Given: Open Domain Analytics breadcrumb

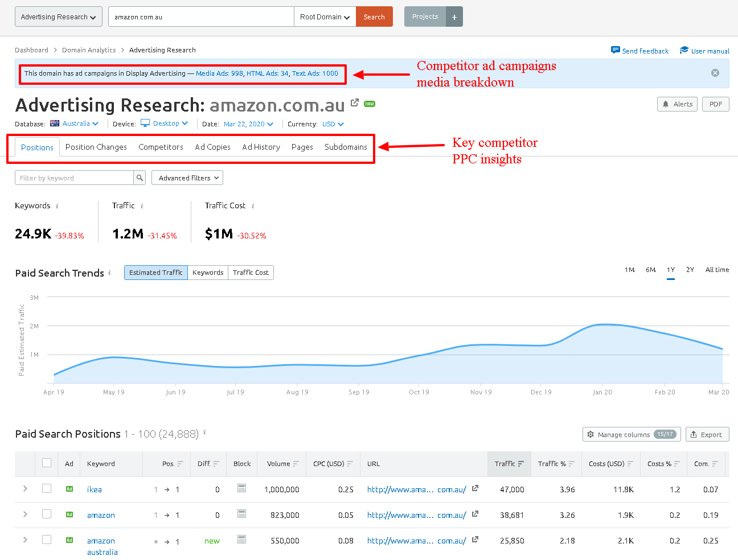Looking at the screenshot, I should point(89,50).
